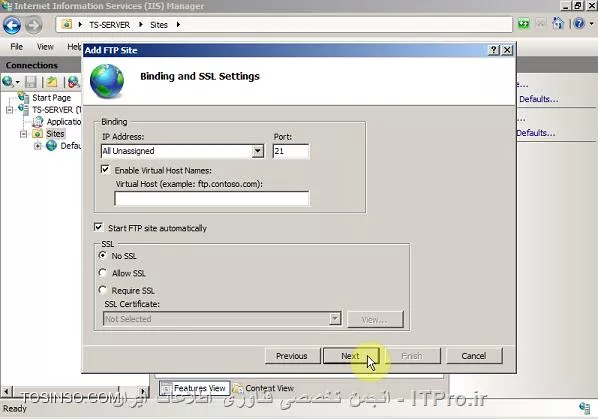The image size is (598, 419).
Task: Click the server icon in address bar
Action: [67, 24]
